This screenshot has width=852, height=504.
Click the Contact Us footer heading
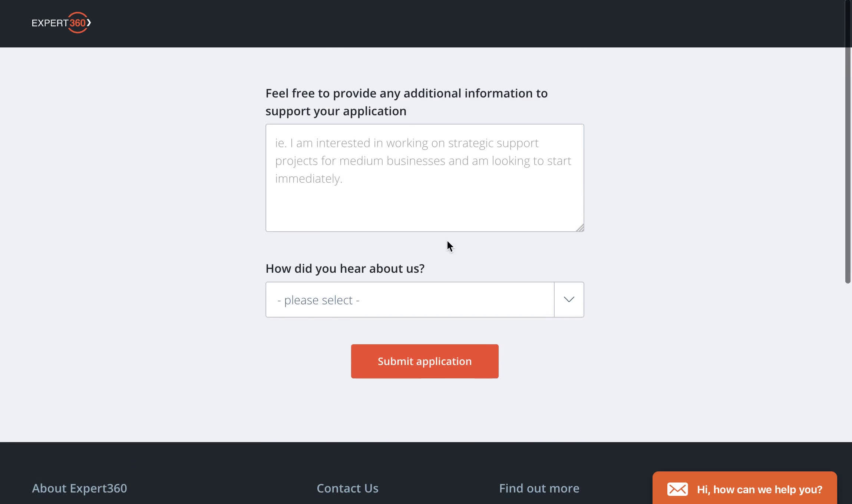tap(347, 488)
